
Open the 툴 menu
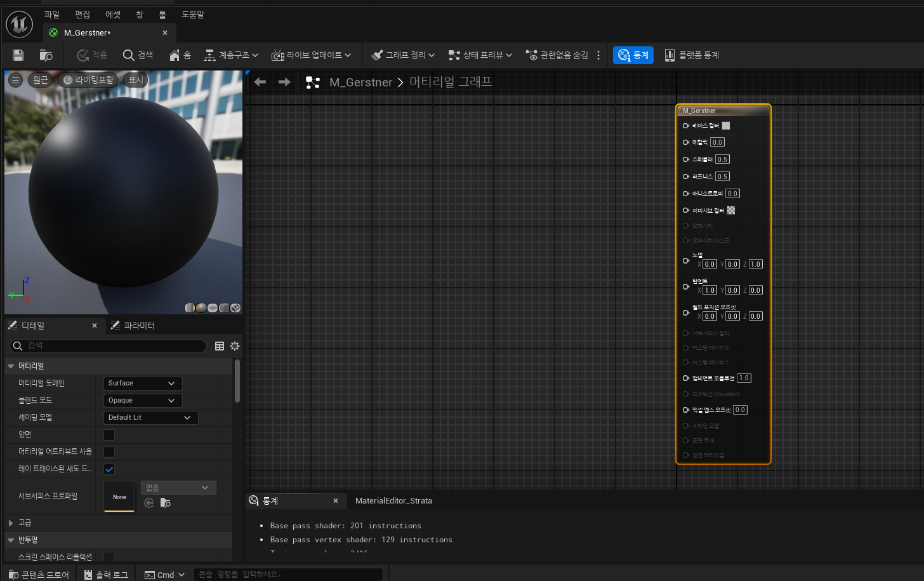coord(162,14)
